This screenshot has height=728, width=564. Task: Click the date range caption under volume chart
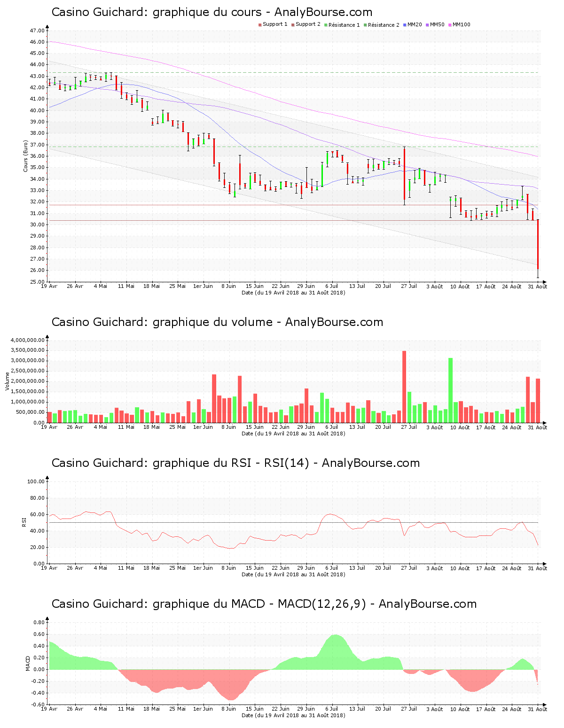[293, 434]
